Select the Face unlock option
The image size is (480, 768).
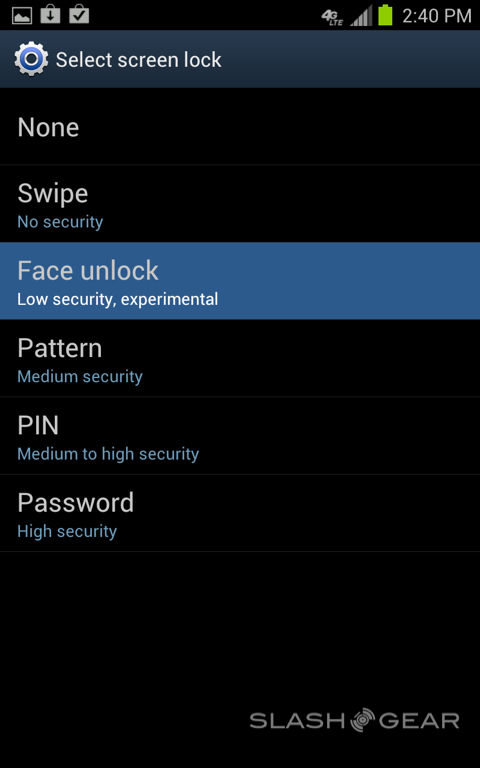coord(240,281)
